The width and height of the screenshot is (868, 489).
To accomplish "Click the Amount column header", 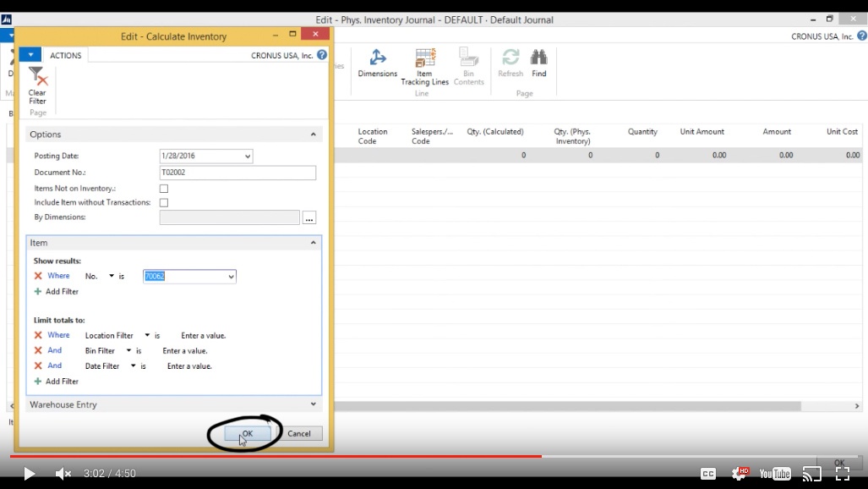I will 777,132.
